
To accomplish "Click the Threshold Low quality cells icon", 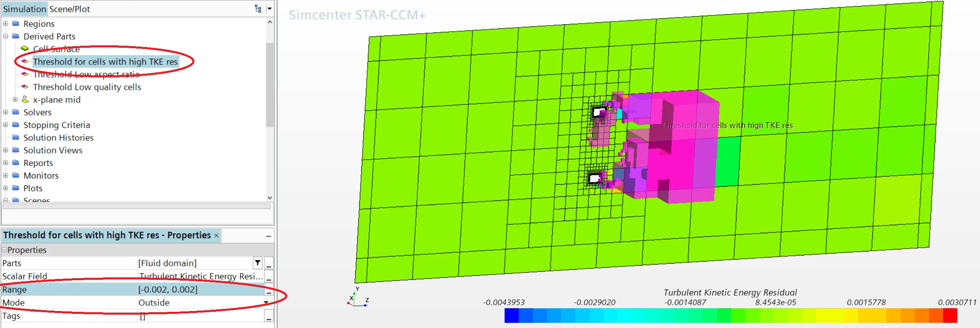I will click(x=25, y=87).
